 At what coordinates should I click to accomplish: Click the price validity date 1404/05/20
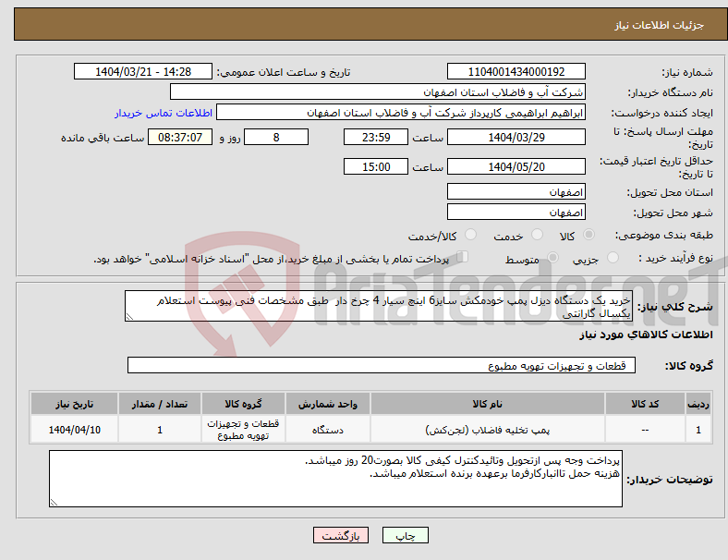coord(516,166)
